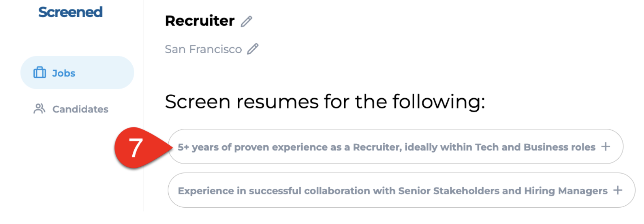Click the people icon beside Candidates
The image size is (644, 224).
tap(39, 109)
